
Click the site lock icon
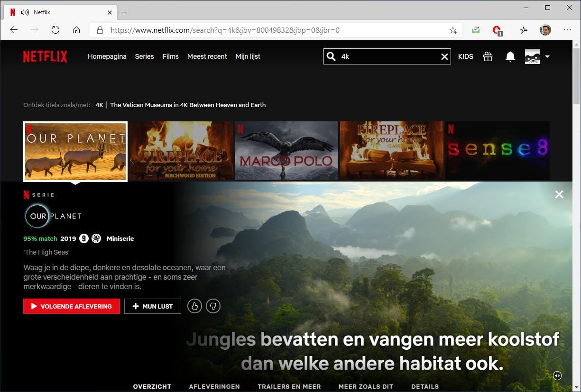[x=100, y=30]
